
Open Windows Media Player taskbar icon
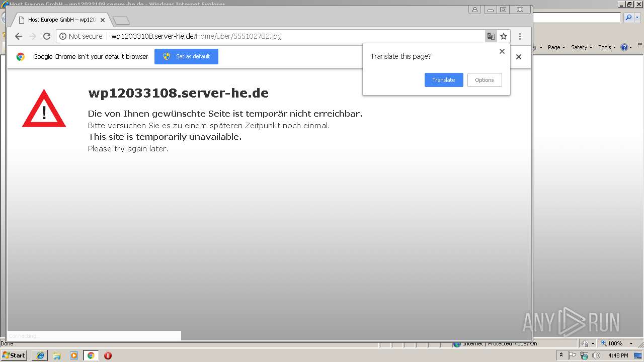(x=74, y=355)
